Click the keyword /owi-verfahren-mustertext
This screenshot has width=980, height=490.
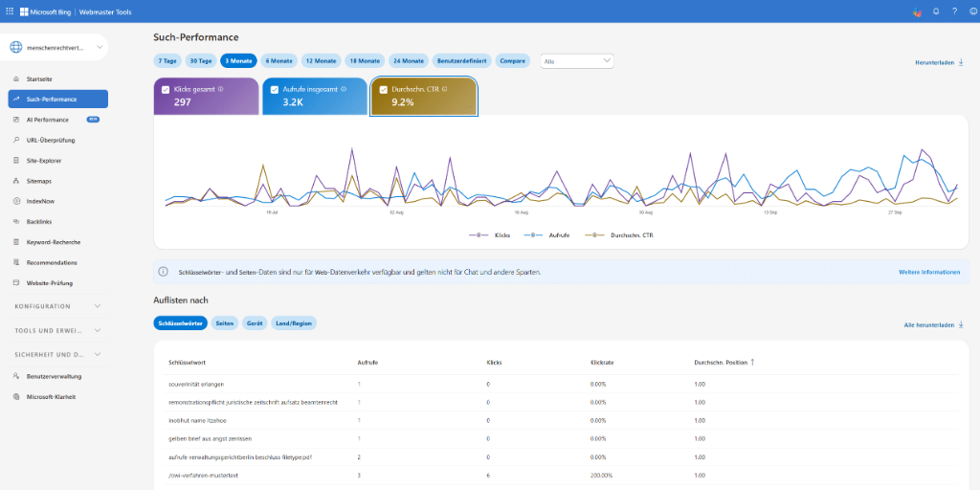203,476
